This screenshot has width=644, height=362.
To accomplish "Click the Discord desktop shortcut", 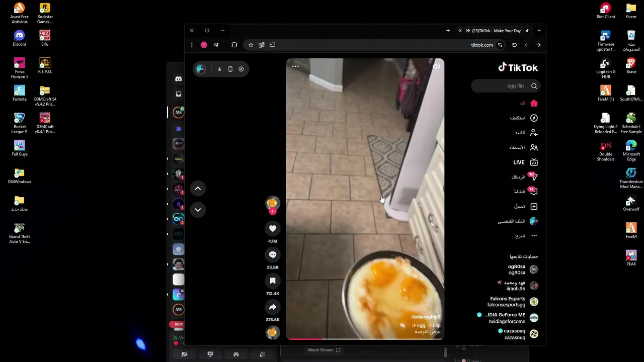I will tap(19, 38).
